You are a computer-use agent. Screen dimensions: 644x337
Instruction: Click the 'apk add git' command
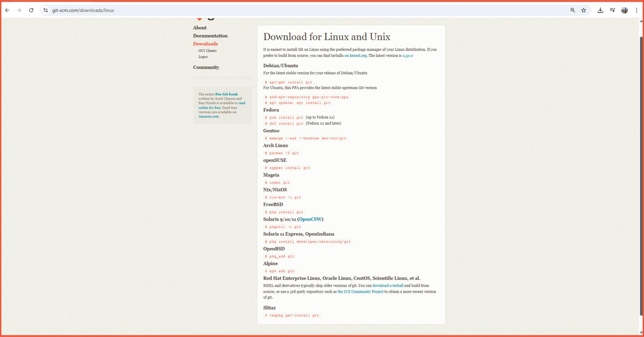pyautogui.click(x=279, y=271)
